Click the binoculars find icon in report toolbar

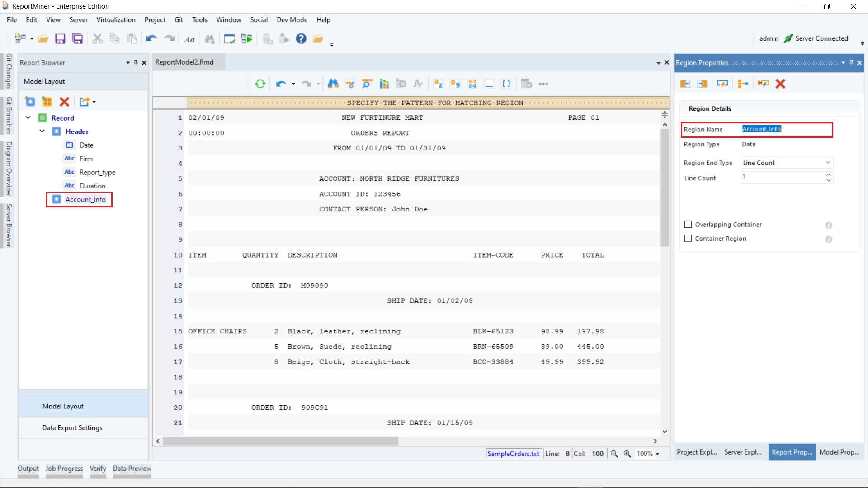(x=333, y=84)
